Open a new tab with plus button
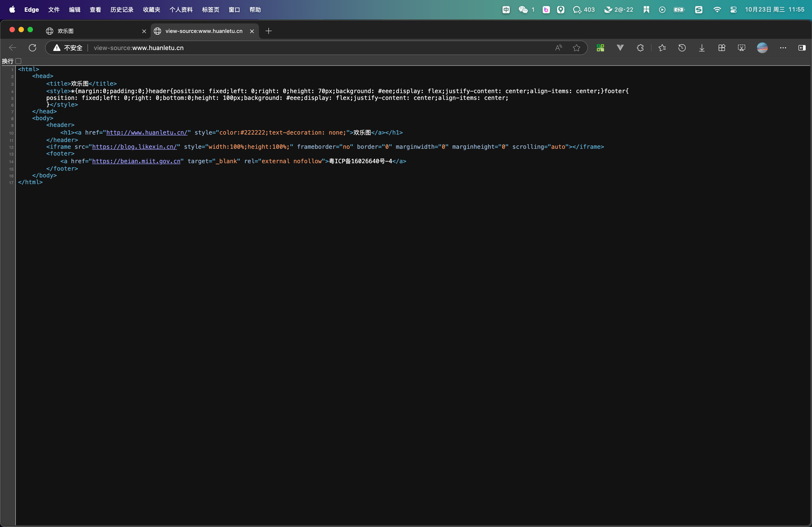812x527 pixels. coord(268,31)
